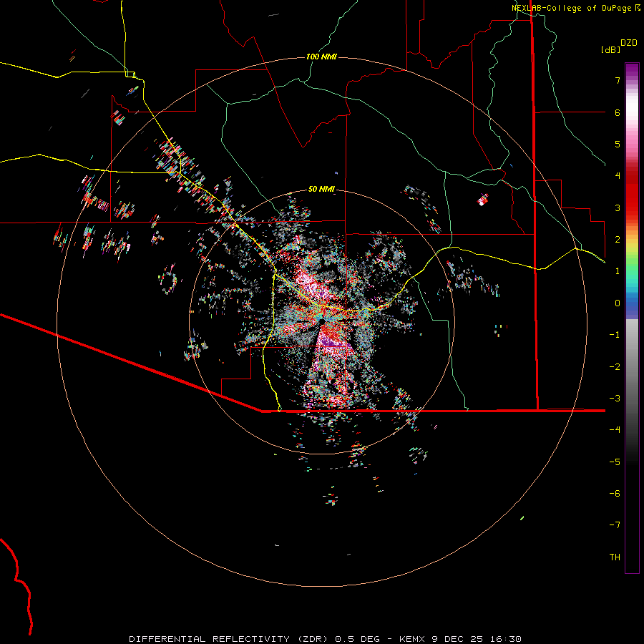
Task: Select the "0" color scale value
Action: (618, 303)
